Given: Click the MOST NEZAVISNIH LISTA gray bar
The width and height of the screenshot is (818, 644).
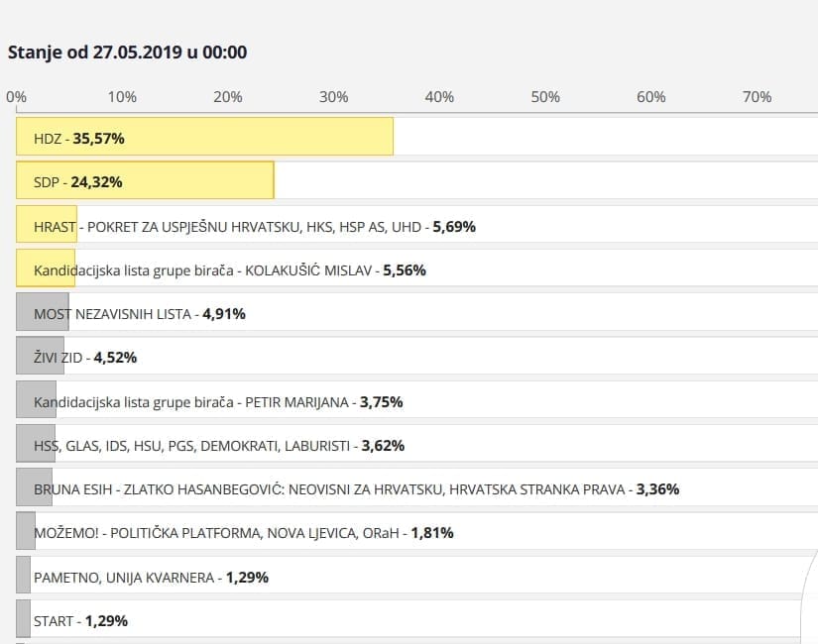Looking at the screenshot, I should click(43, 313).
